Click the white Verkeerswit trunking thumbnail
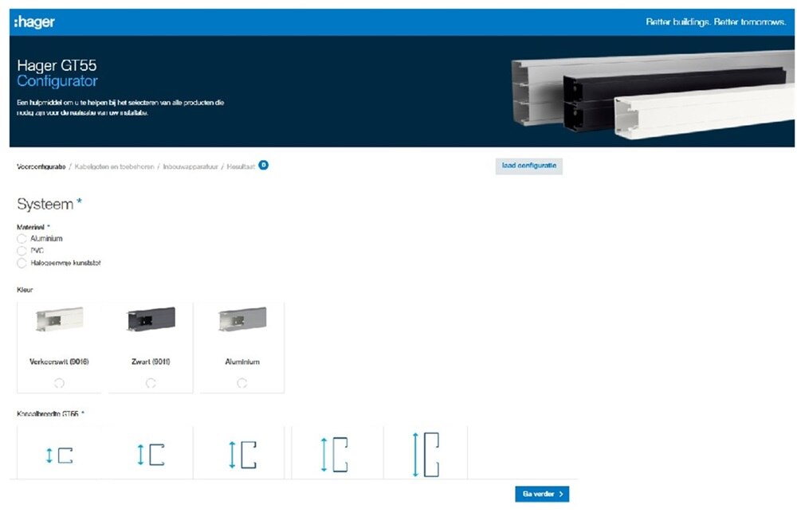The image size is (797, 532). pos(60,319)
